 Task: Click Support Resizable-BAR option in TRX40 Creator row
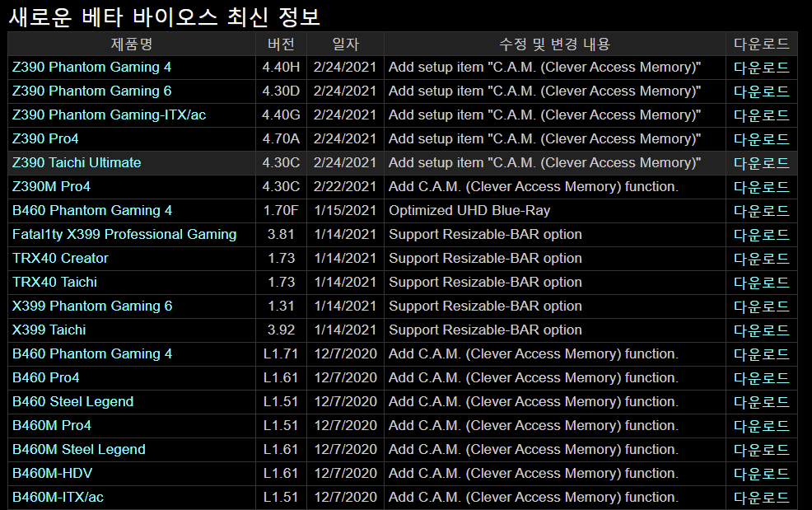(x=485, y=258)
